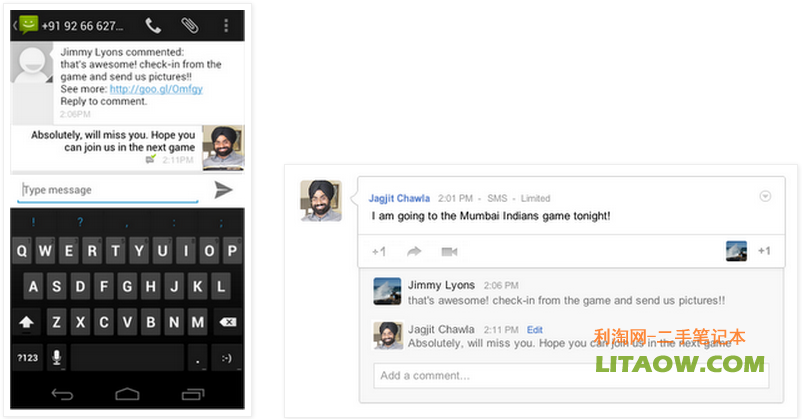Tap the phone call icon
This screenshot has width=802, height=419.
coord(153,25)
